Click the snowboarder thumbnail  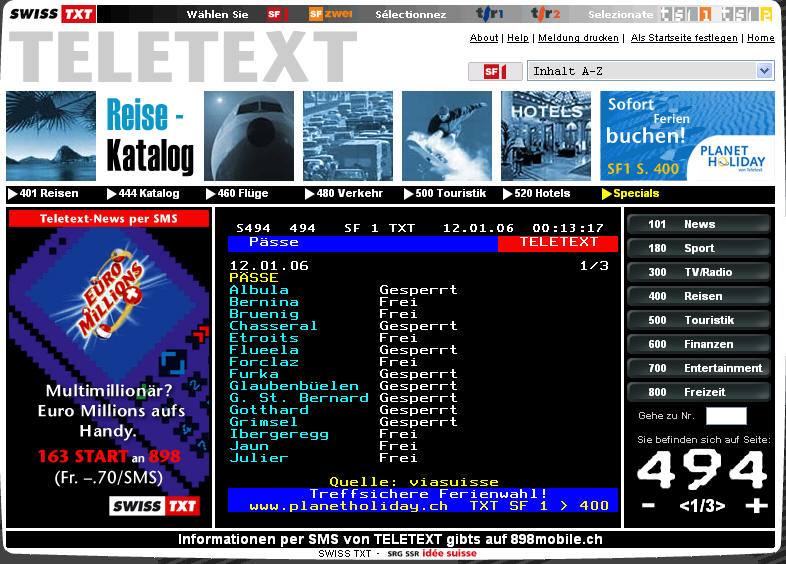(447, 135)
